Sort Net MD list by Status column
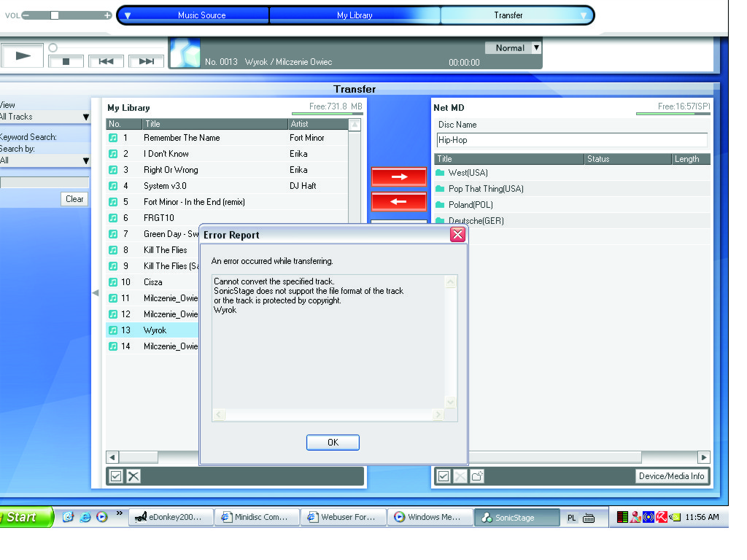The image size is (747, 560). pos(627,159)
